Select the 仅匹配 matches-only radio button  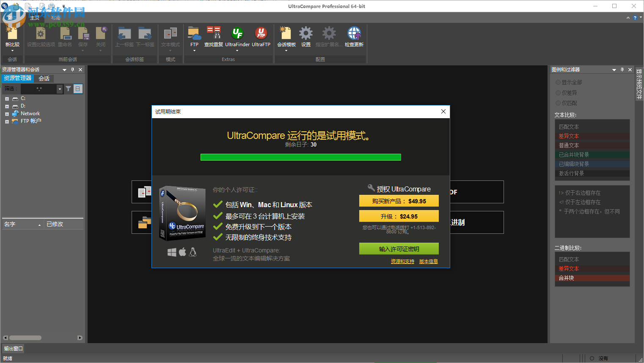pyautogui.click(x=559, y=103)
